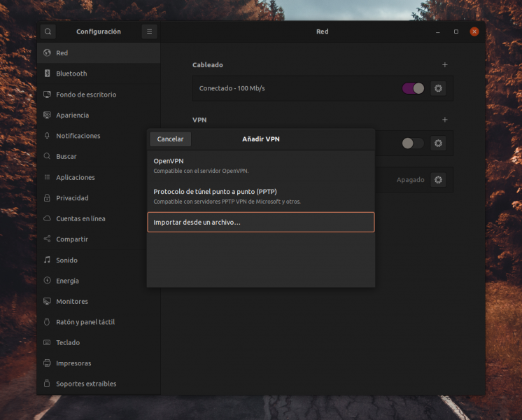Click the search icon in Configuración header
Screen dimensions: 522x420
coord(48,31)
